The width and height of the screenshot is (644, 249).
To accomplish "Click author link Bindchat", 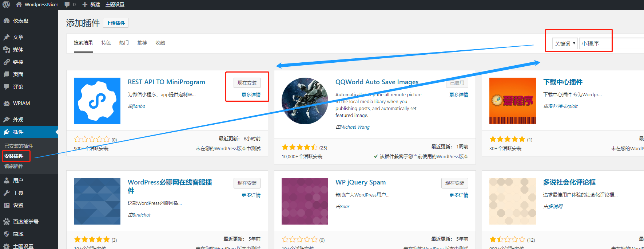I will click(x=142, y=215).
